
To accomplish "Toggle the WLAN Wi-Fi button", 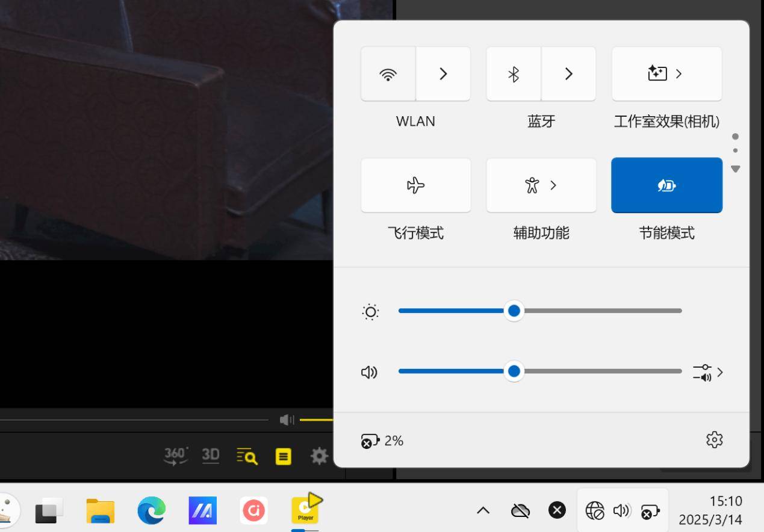I will click(x=388, y=74).
